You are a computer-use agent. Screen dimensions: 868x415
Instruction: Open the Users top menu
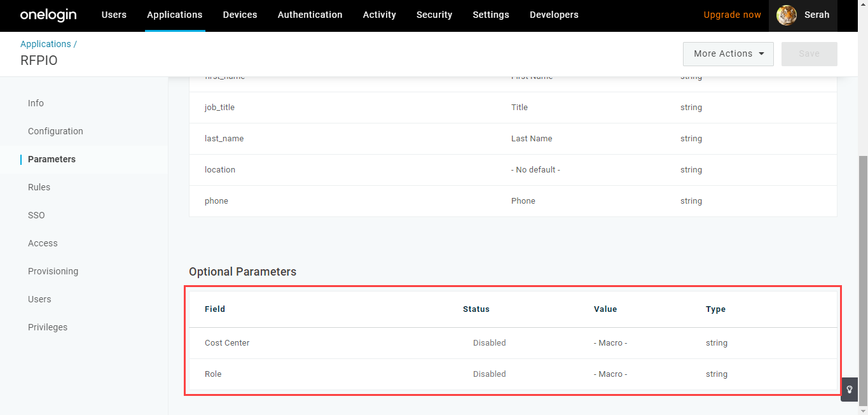click(114, 15)
